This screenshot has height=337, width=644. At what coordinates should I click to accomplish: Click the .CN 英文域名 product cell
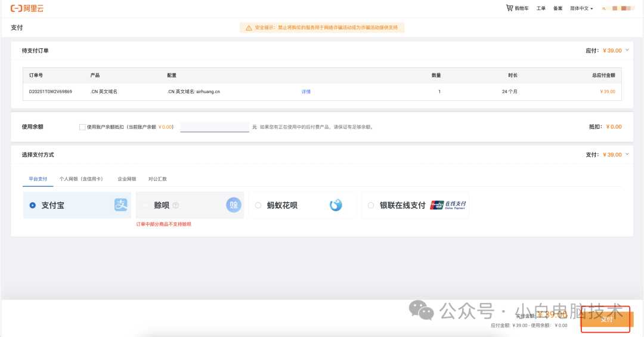coord(104,92)
